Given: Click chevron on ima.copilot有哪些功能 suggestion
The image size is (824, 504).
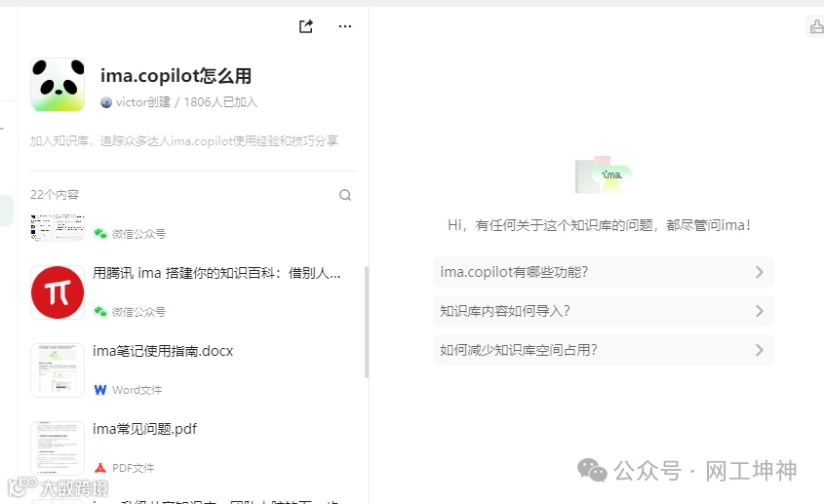Looking at the screenshot, I should click(760, 272).
